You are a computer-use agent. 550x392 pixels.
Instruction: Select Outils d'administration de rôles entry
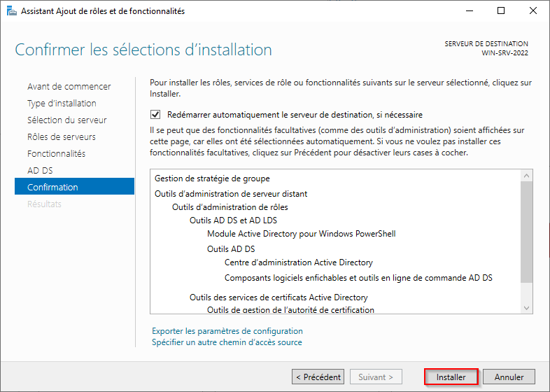tap(230, 207)
